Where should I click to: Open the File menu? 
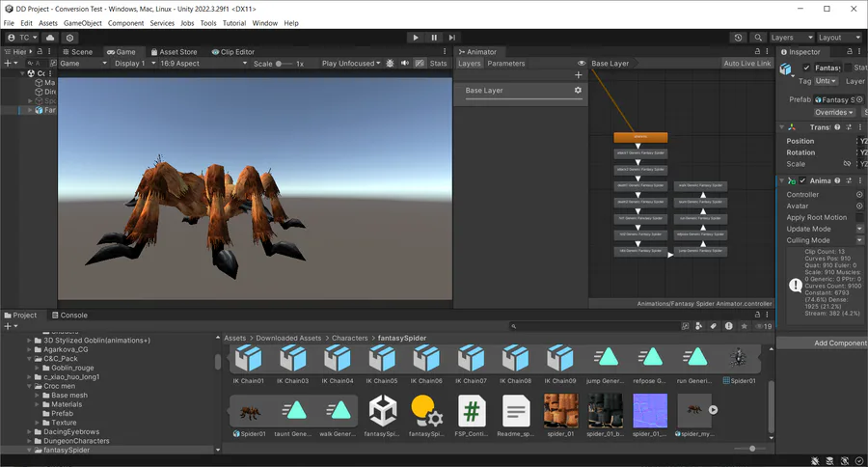point(9,23)
